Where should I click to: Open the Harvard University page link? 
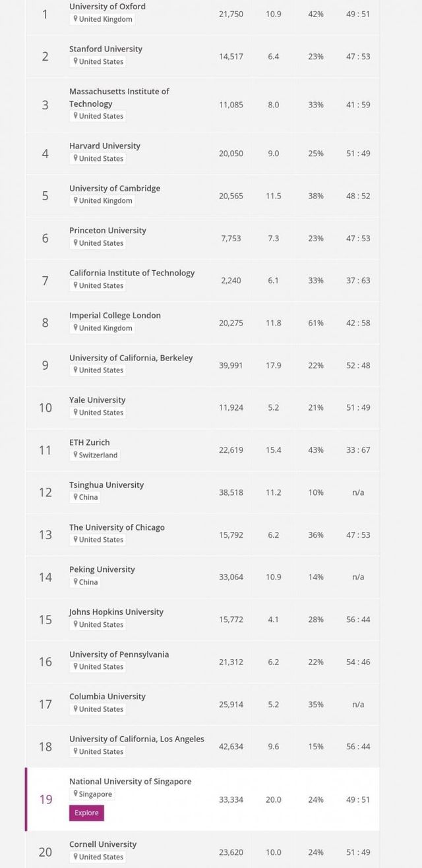tap(105, 146)
